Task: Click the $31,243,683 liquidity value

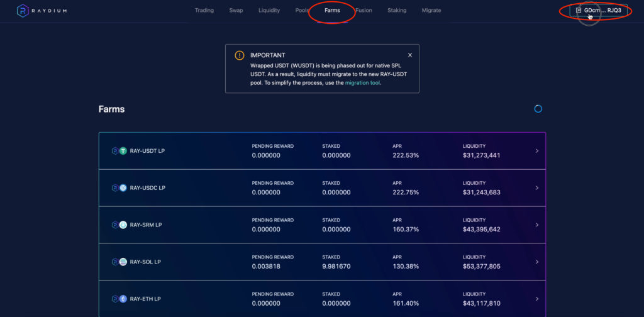Action: coord(481,192)
